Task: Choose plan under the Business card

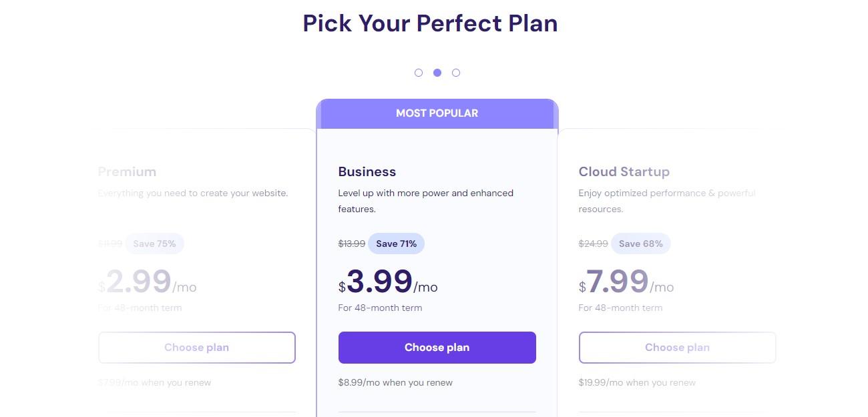Action: coord(437,348)
